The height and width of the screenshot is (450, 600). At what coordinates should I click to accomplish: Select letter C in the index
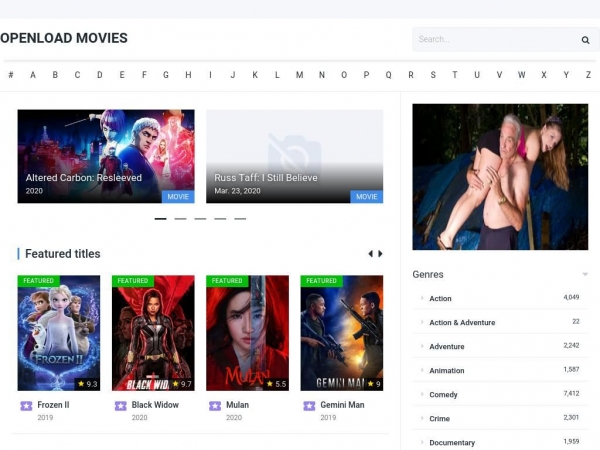[x=77, y=75]
